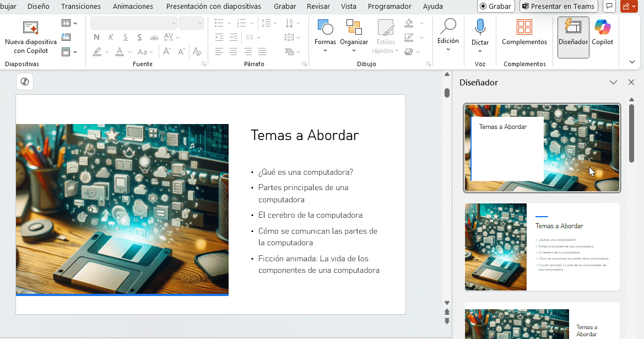Collapse the ribbon with the chevron
644x339 pixels.
pos(632,62)
